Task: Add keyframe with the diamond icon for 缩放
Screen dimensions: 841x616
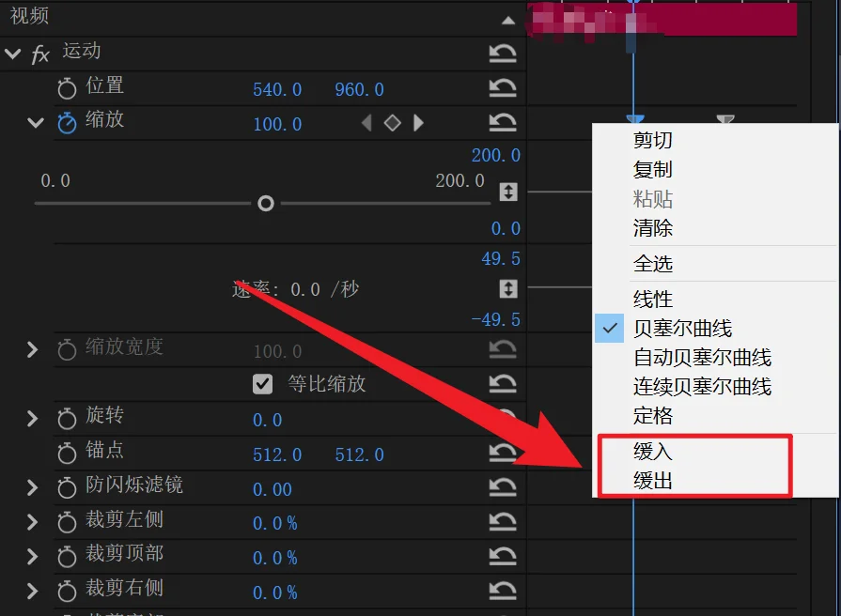Action: 393,122
